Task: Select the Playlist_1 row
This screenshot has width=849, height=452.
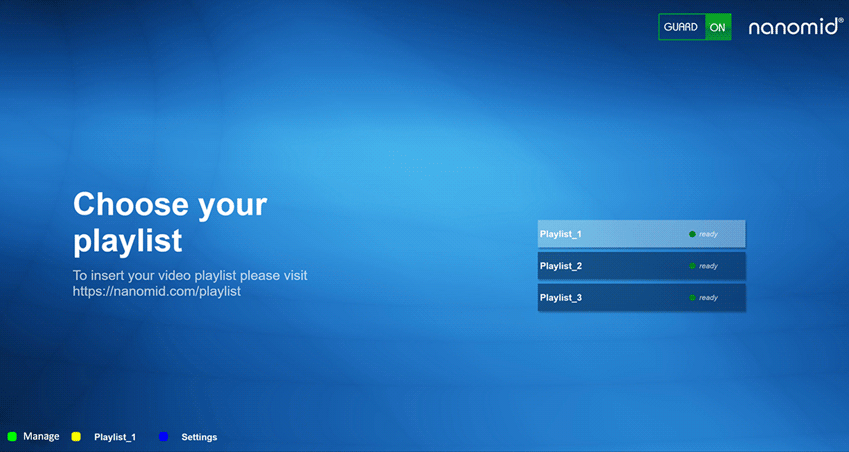Action: [x=641, y=234]
